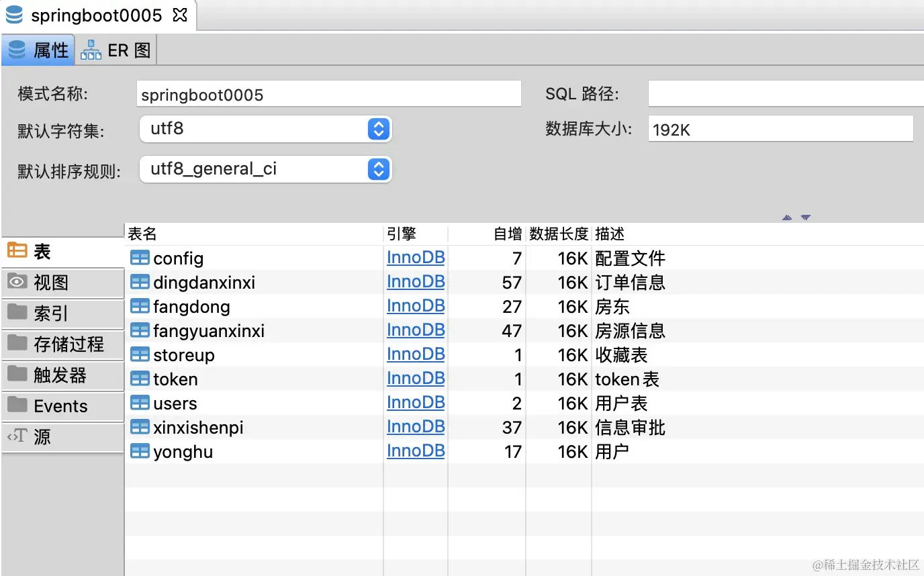This screenshot has height=576, width=924.
Task: Open the Events sidebar section
Action: 15,406
